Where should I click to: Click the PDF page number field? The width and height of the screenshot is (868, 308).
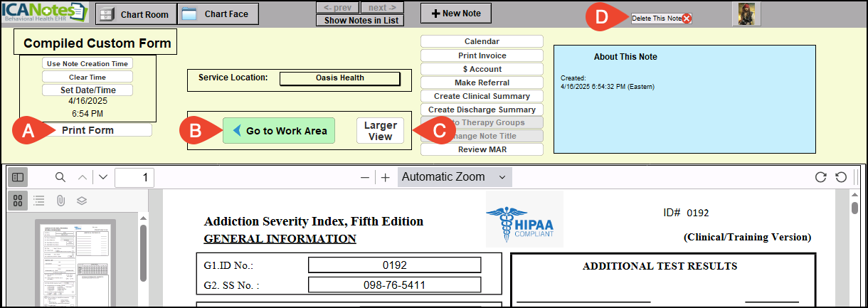[134, 177]
